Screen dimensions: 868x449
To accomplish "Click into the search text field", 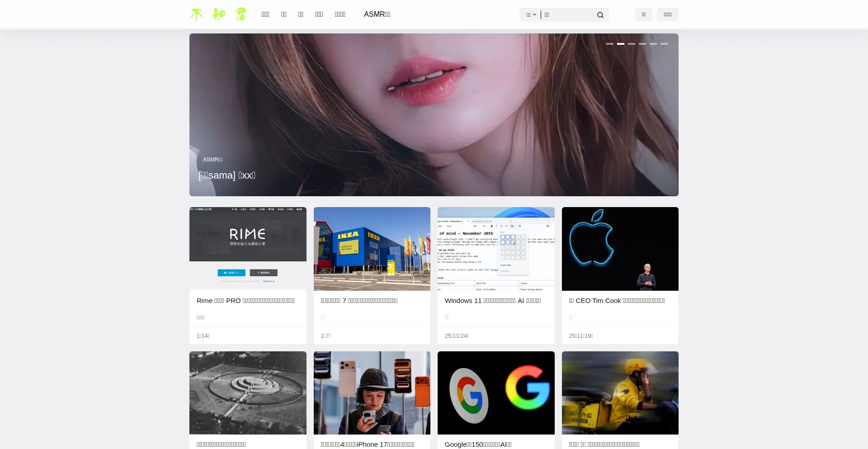I will click(568, 15).
